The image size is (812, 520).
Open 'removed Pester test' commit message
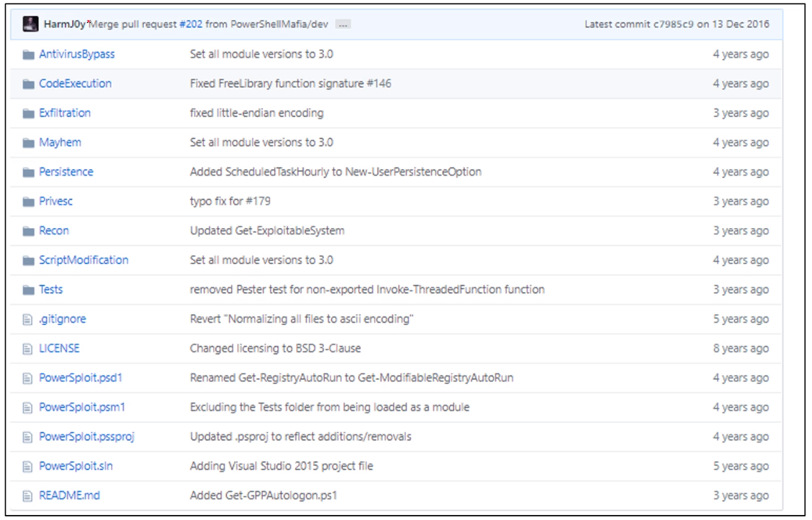367,290
